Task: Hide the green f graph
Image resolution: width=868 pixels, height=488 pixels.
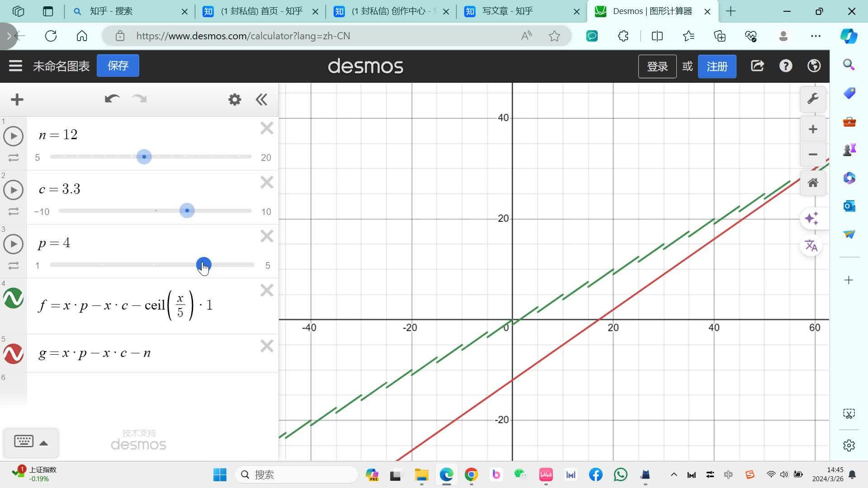Action: tap(14, 298)
